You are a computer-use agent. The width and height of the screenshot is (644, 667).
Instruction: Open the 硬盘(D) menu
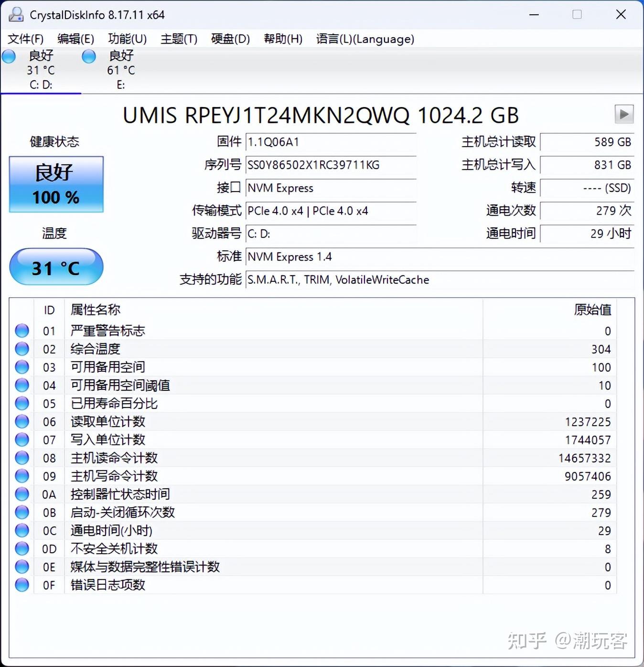231,39
